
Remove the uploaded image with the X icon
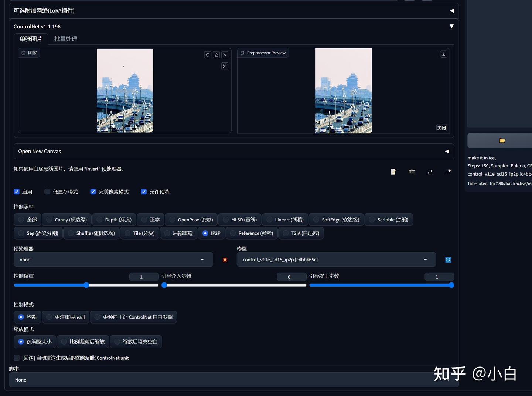(225, 55)
